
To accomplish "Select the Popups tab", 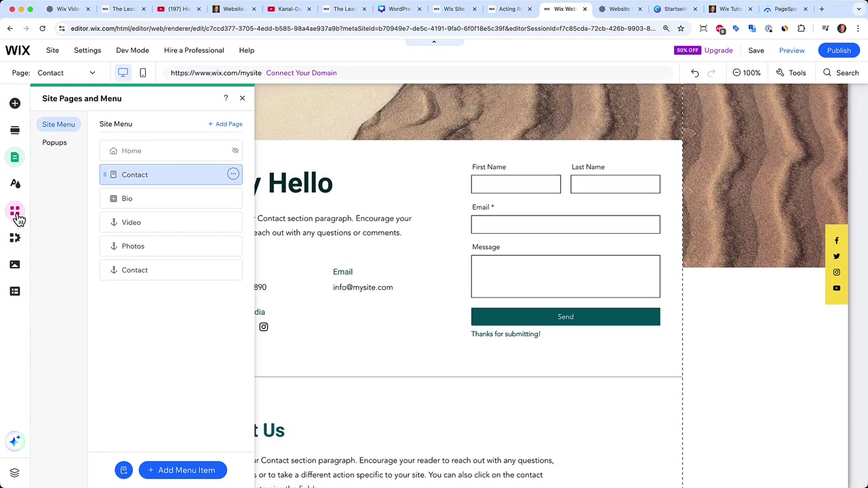I will click(54, 142).
